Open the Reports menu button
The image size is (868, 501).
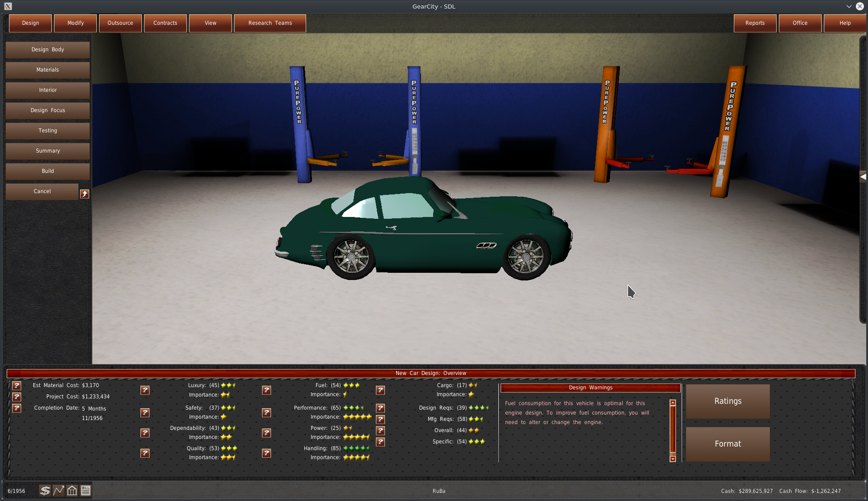(755, 23)
